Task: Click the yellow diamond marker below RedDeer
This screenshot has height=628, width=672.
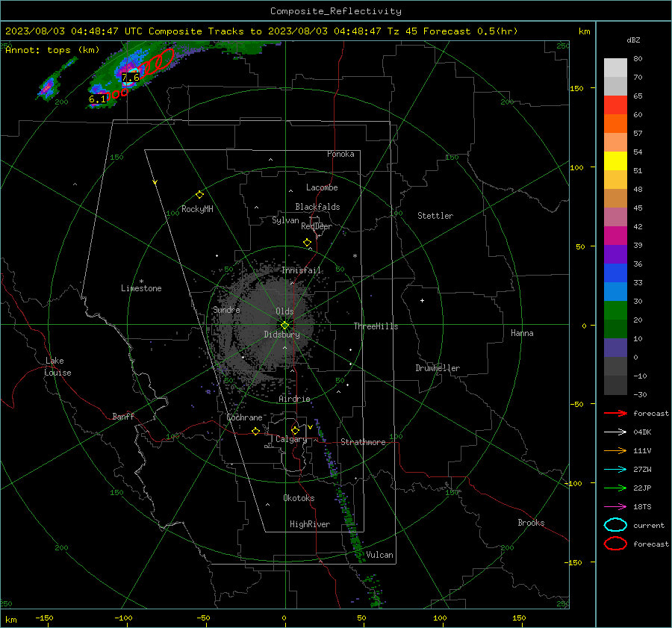Action: (x=307, y=243)
